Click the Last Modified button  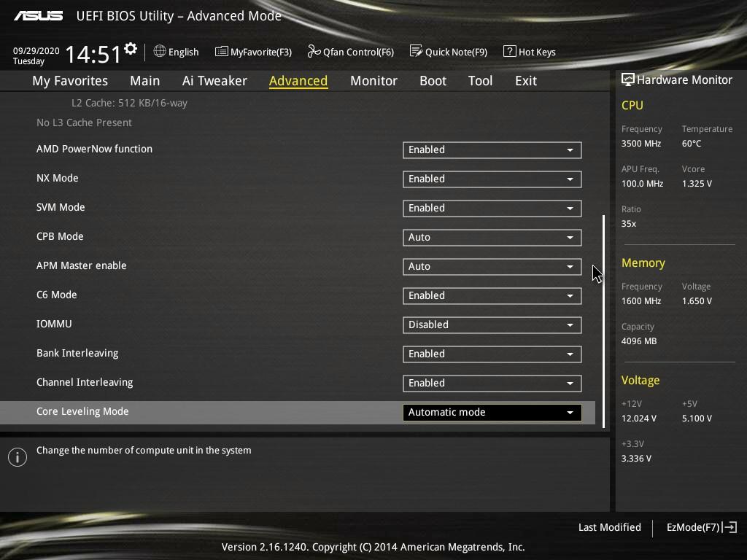point(609,527)
